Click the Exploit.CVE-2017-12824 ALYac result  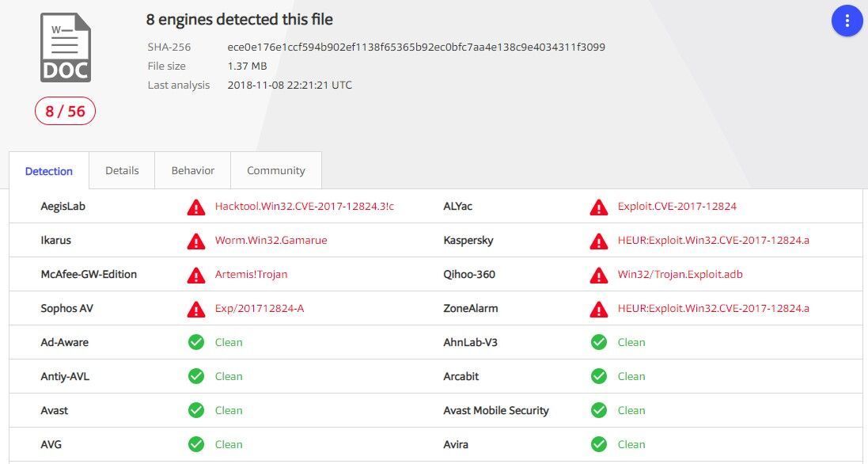(677, 207)
